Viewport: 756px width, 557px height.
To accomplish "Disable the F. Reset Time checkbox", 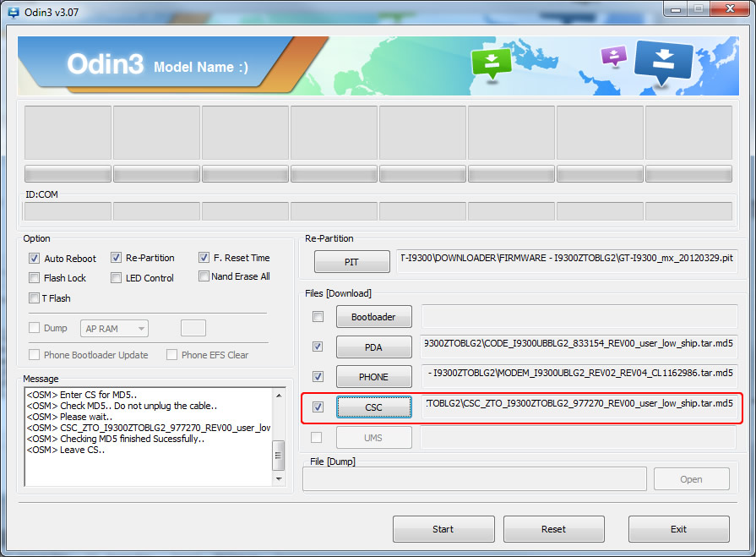I will point(204,258).
